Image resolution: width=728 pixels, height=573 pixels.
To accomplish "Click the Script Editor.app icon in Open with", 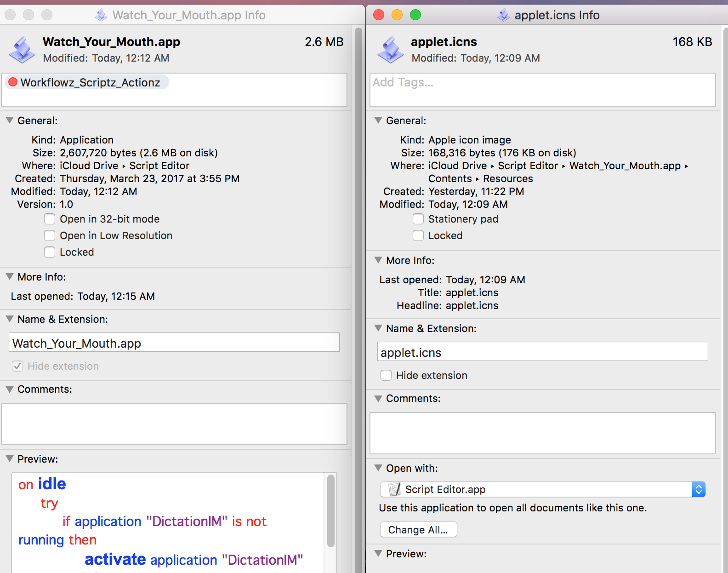I will tap(394, 489).
